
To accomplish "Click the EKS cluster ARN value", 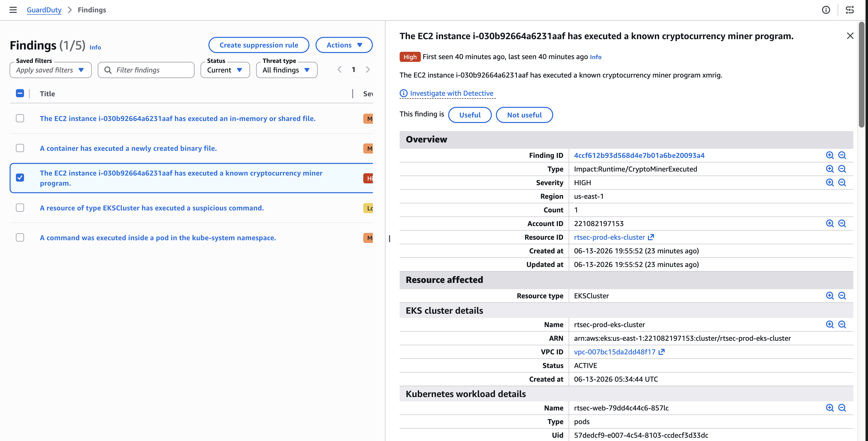I will pyautogui.click(x=682, y=338).
